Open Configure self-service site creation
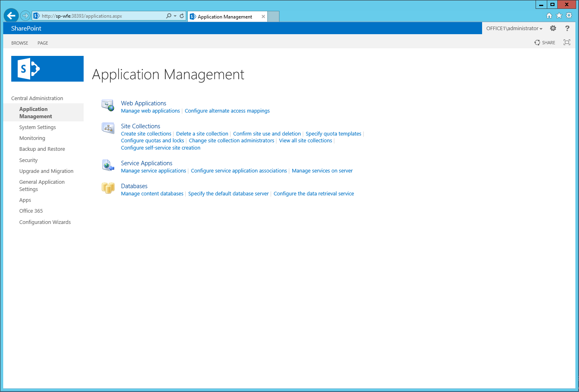The height and width of the screenshot is (392, 579). coord(160,148)
